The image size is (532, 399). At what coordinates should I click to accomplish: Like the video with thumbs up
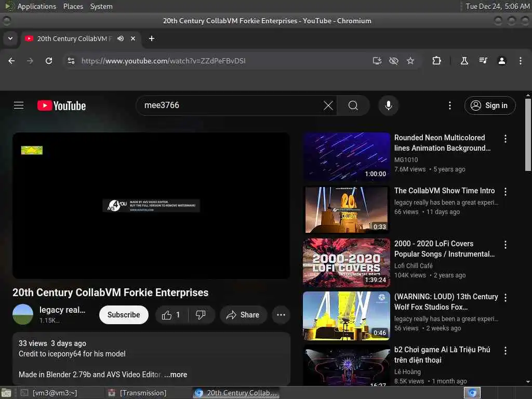tap(171, 315)
